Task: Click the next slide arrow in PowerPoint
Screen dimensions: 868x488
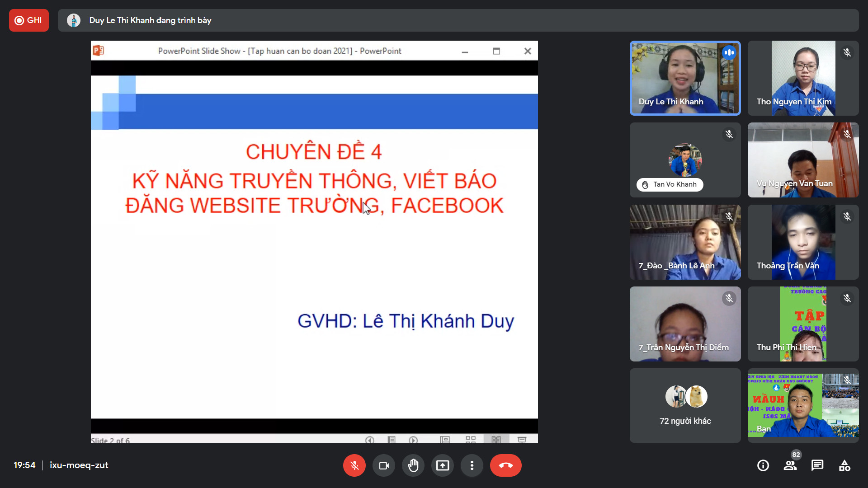Action: 413,440
